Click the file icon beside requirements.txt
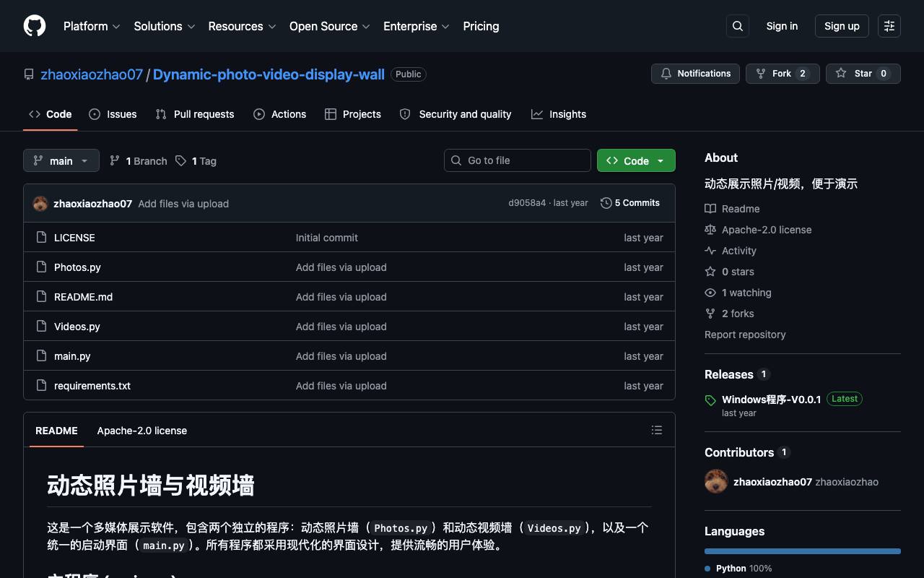The width and height of the screenshot is (924, 578). (x=41, y=385)
